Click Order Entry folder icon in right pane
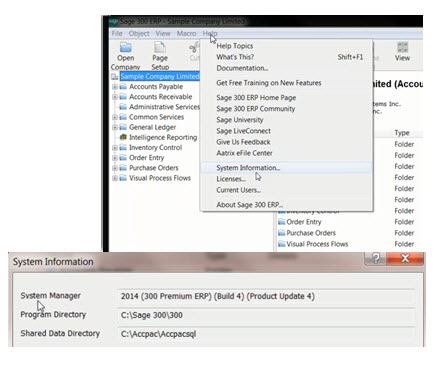The height and width of the screenshot is (365, 436). (x=282, y=222)
